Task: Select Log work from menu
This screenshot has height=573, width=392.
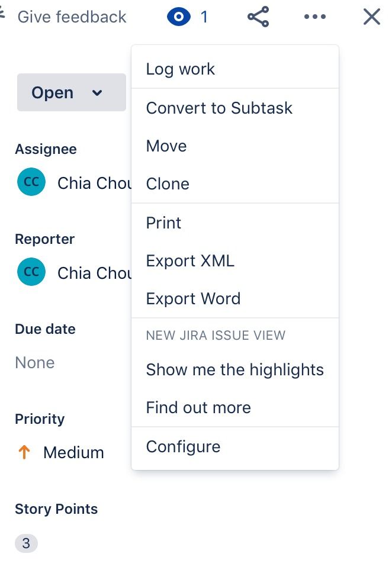Action: pyautogui.click(x=181, y=69)
